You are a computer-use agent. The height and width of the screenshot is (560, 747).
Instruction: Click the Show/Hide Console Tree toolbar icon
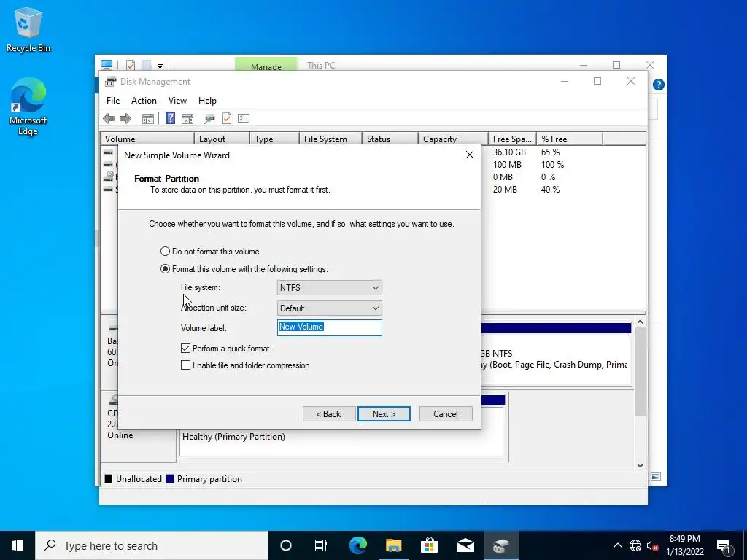(x=148, y=119)
